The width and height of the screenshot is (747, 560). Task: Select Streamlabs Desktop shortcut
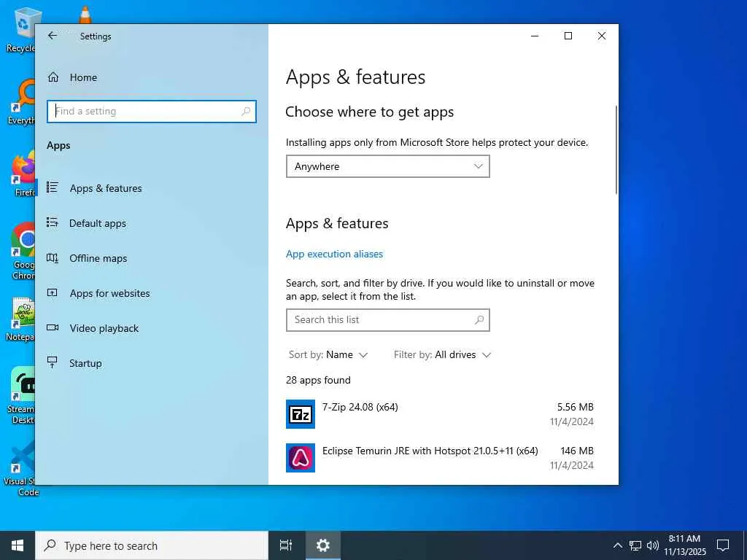21,395
